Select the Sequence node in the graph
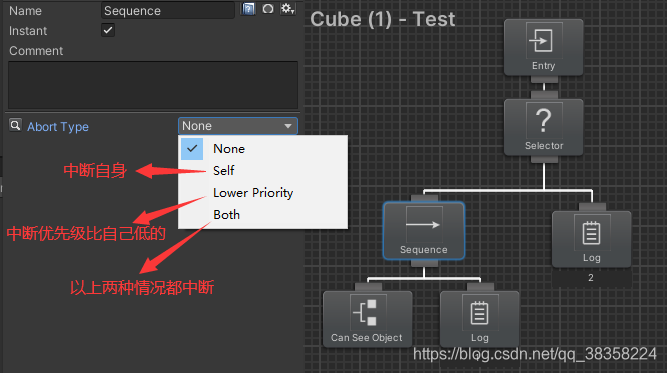The height and width of the screenshot is (373, 667). tap(424, 231)
